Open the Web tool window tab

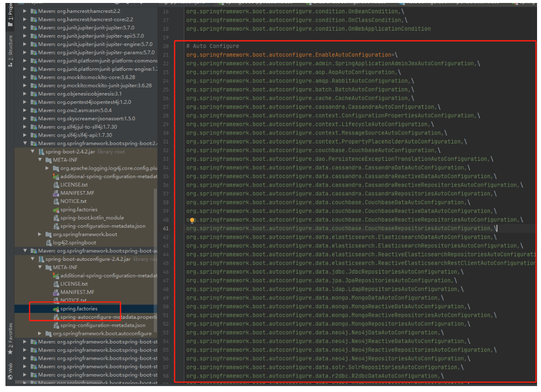pyautogui.click(x=10, y=371)
